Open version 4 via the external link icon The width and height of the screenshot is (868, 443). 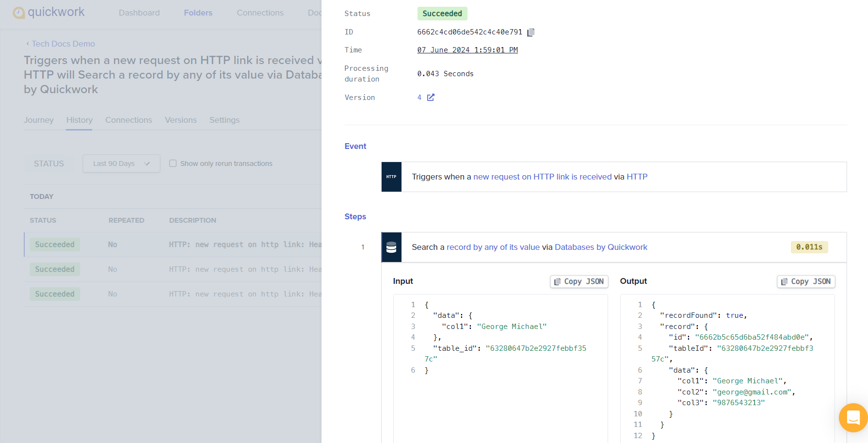click(431, 98)
